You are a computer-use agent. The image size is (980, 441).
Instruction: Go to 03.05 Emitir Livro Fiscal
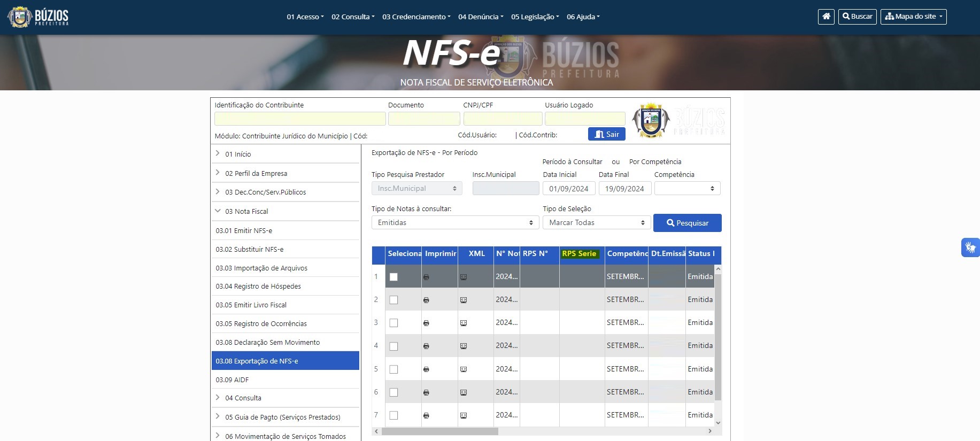point(285,305)
